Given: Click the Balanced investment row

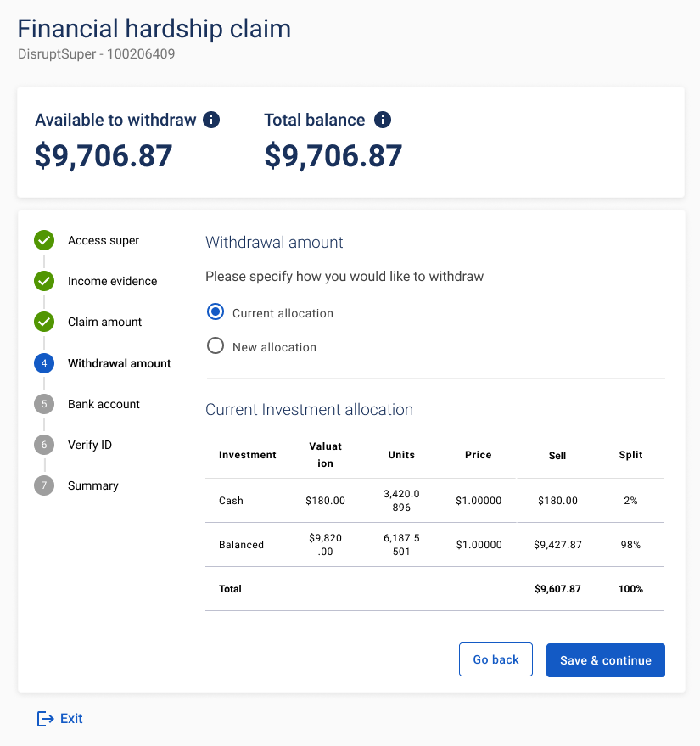Looking at the screenshot, I should click(x=434, y=545).
